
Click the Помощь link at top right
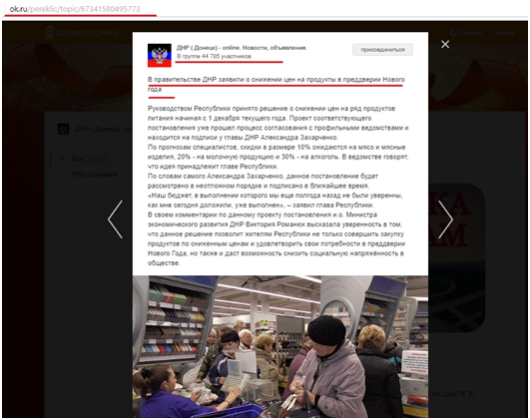pos(504,33)
